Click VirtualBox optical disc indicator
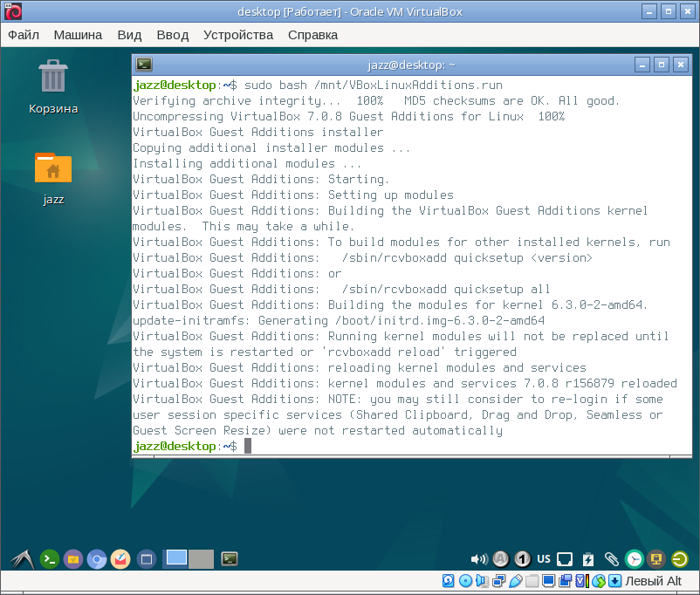The height and width of the screenshot is (595, 700). 465,581
